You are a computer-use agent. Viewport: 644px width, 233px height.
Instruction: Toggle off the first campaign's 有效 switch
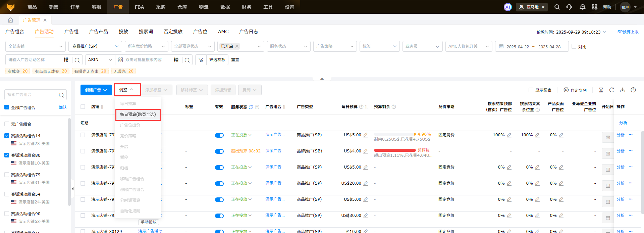pos(219,135)
